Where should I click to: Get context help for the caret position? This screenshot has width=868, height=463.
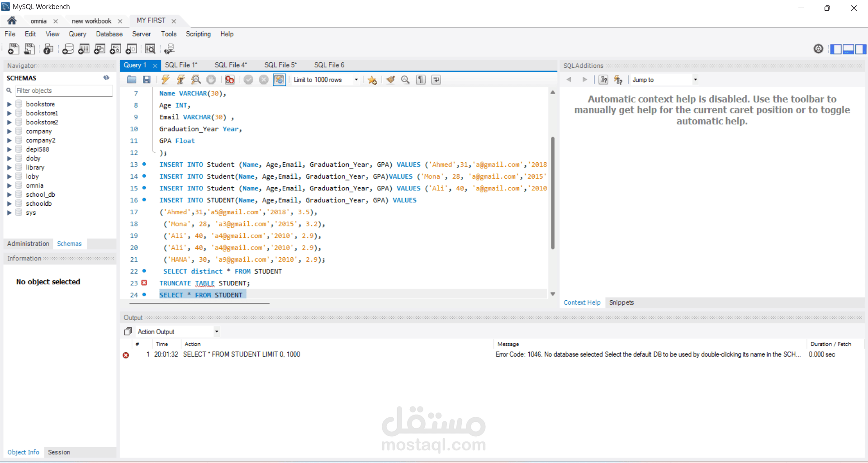click(x=603, y=80)
